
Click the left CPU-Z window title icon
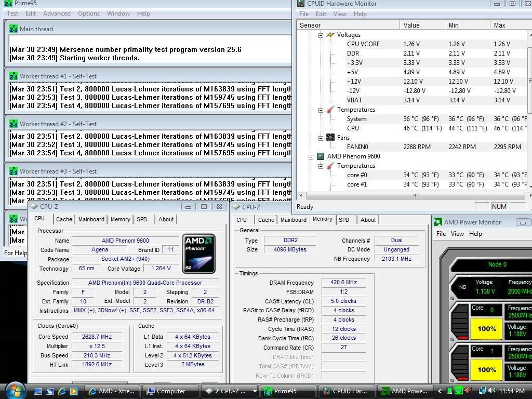[34, 206]
